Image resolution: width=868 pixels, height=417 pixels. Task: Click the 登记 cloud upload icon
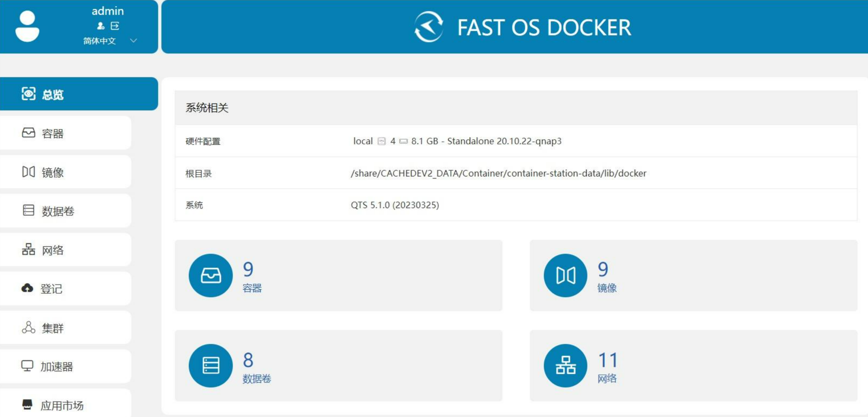(x=27, y=288)
